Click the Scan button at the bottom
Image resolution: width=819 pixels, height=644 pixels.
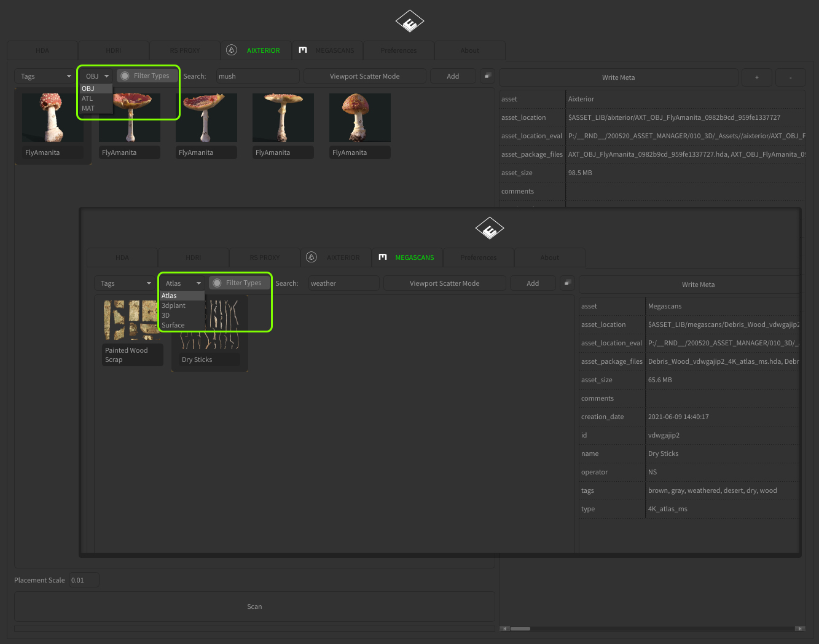coord(254,606)
